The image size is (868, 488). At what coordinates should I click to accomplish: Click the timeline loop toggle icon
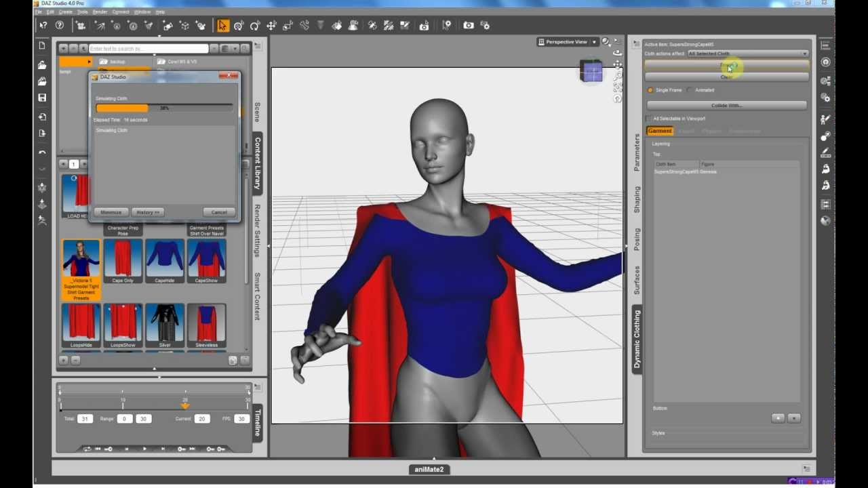pos(87,449)
